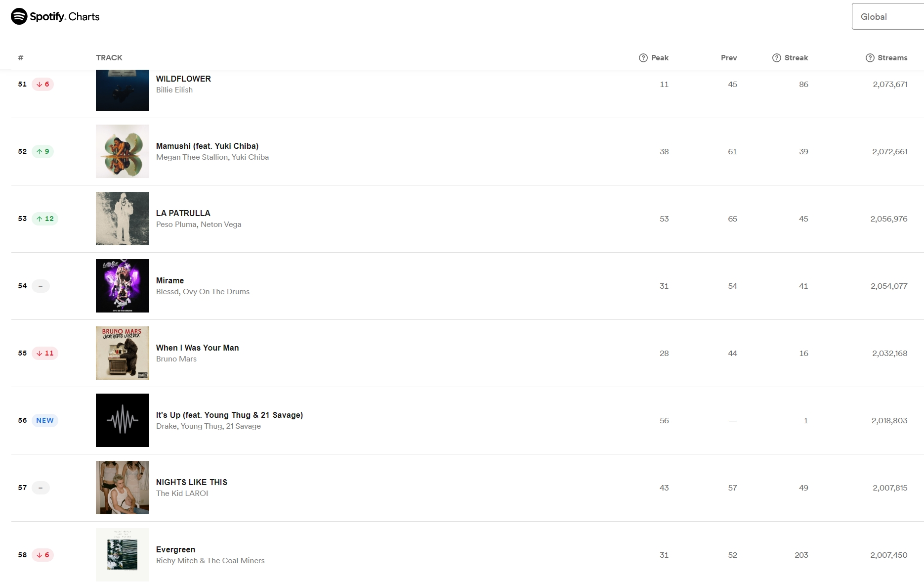Click The Kid LAROI artist link

(x=182, y=493)
